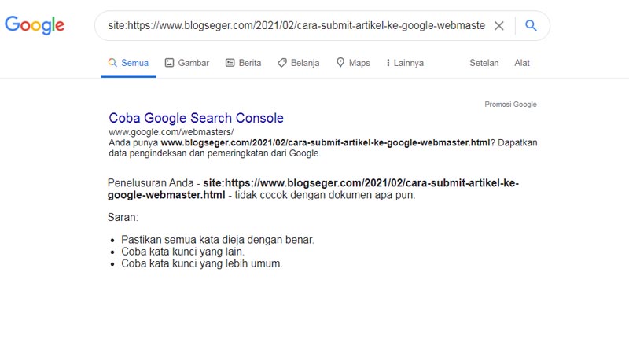Select the Promosi Google label
This screenshot has height=364, width=629.
510,105
